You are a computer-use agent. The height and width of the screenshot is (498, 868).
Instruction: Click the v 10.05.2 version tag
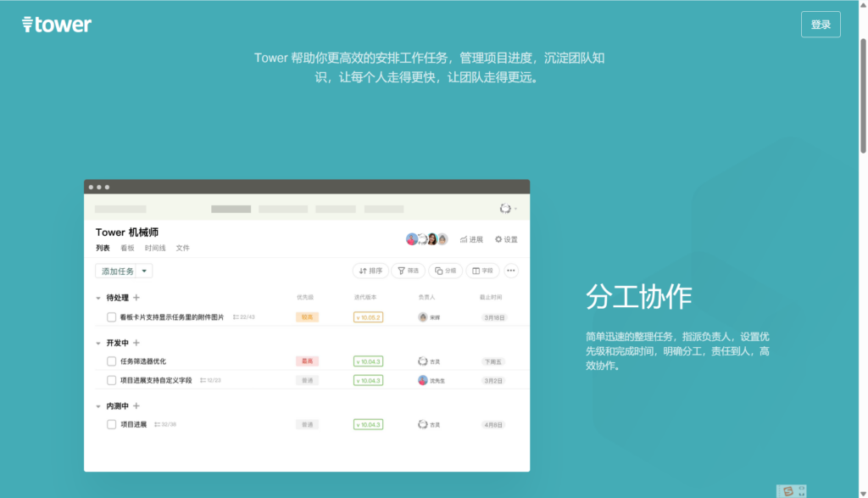point(368,317)
